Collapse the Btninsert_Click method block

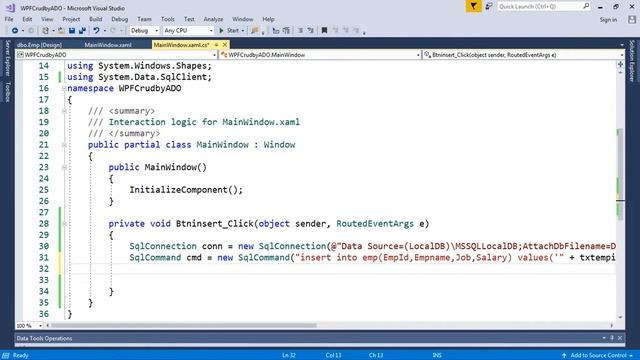pos(64,224)
